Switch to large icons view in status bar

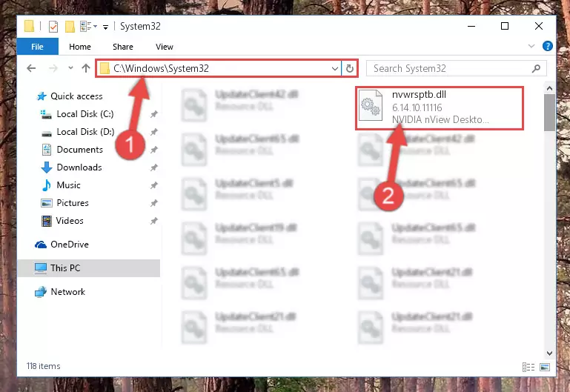click(x=545, y=367)
